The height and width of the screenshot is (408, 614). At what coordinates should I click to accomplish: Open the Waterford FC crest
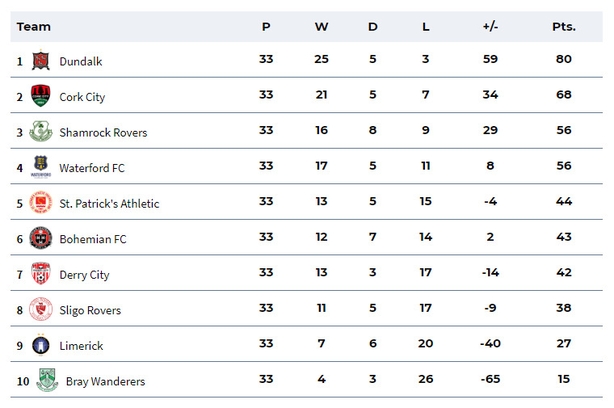[41, 166]
